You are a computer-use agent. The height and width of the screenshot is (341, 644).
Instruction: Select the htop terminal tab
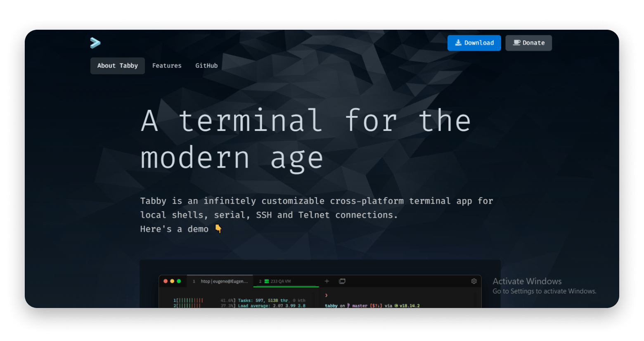tap(221, 281)
